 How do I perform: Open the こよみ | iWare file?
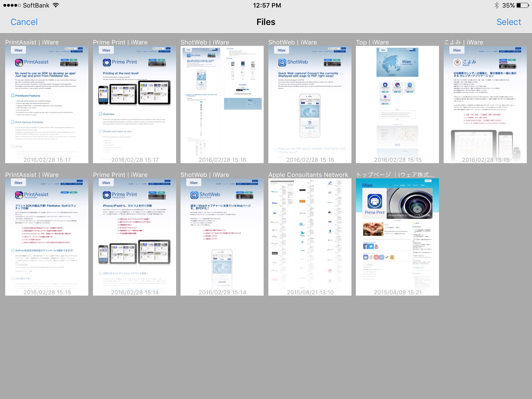[485, 104]
